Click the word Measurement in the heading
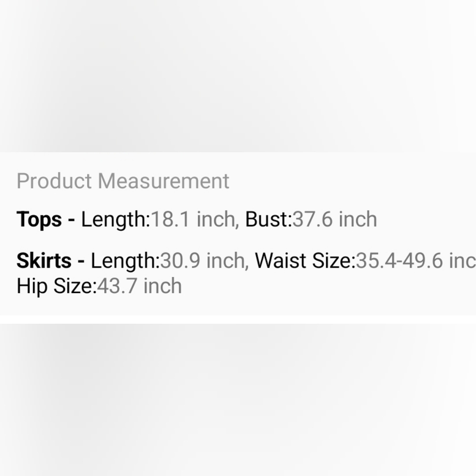Screen dimensions: 476x476 coord(164,181)
